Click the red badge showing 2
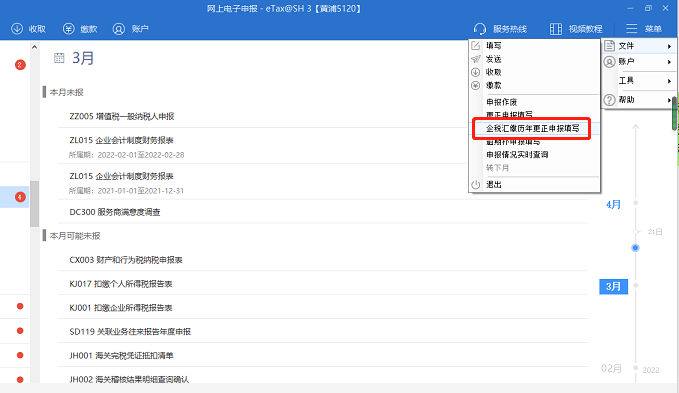This screenshot has height=393, width=679. [x=20, y=65]
